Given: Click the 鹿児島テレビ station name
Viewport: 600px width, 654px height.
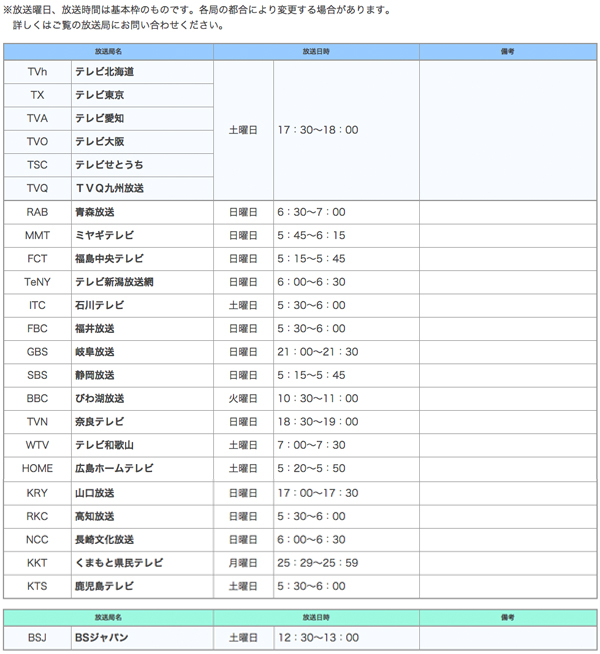Looking at the screenshot, I should pyautogui.click(x=104, y=587).
